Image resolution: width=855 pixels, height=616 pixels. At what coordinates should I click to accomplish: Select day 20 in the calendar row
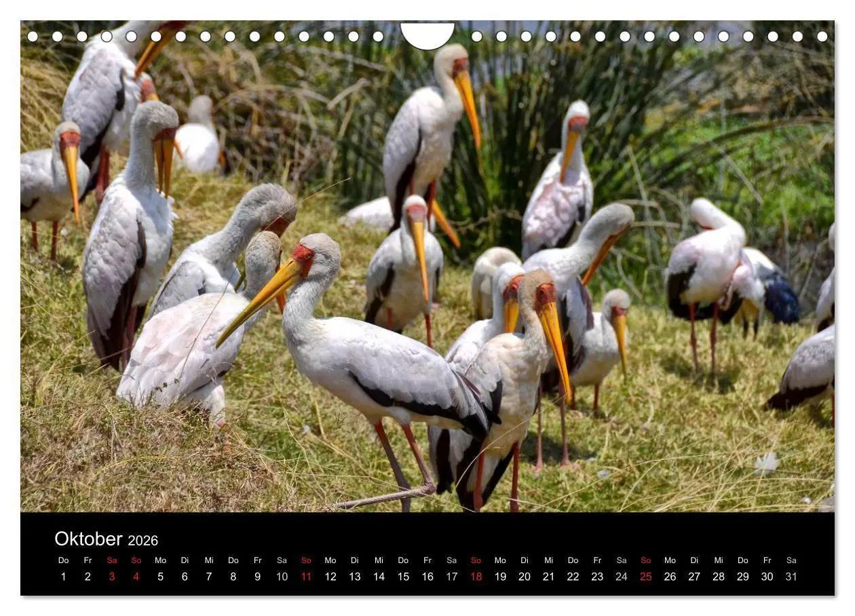pyautogui.click(x=525, y=577)
